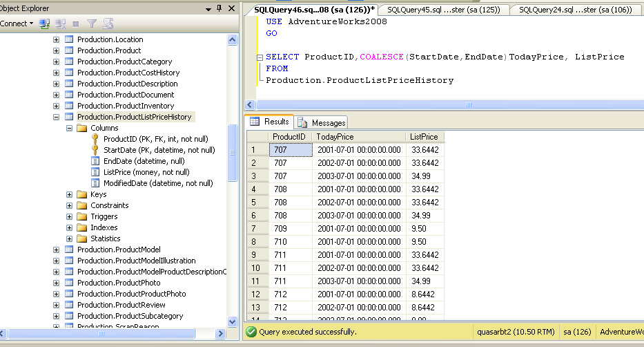Click the Disconnect server icon
The image size is (644, 347).
point(60,24)
